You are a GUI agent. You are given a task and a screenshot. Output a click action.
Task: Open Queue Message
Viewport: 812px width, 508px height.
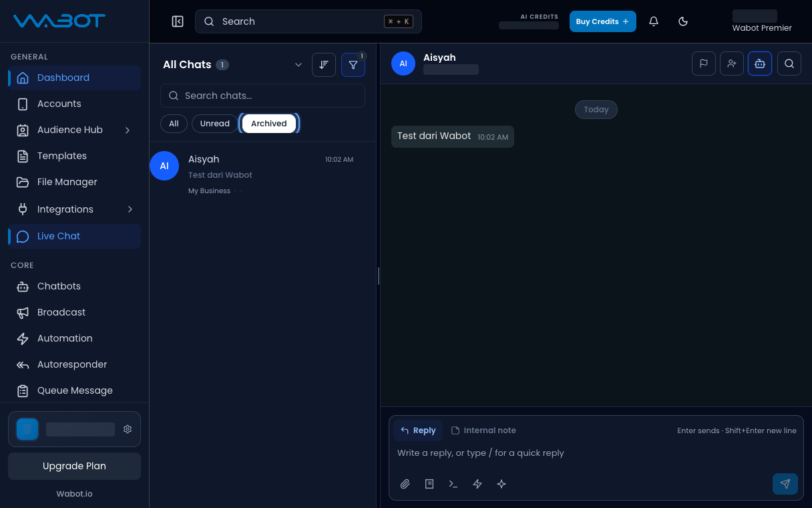[x=74, y=390]
